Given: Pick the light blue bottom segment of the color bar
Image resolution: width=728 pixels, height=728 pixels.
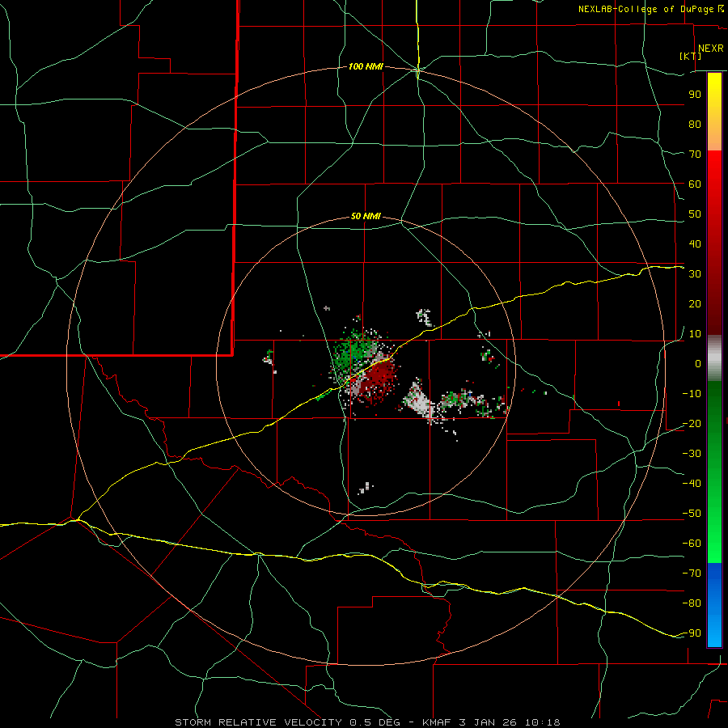Looking at the screenshot, I should [x=714, y=629].
